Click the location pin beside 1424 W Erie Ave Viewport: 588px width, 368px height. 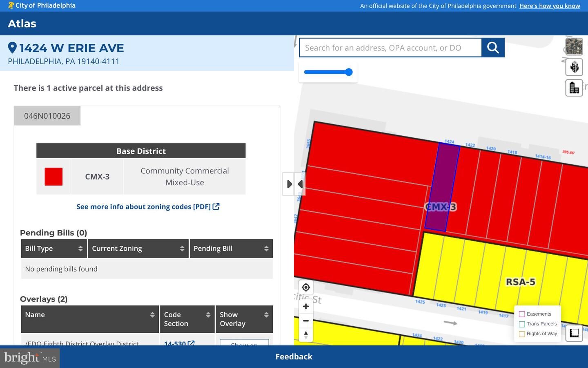coord(12,48)
